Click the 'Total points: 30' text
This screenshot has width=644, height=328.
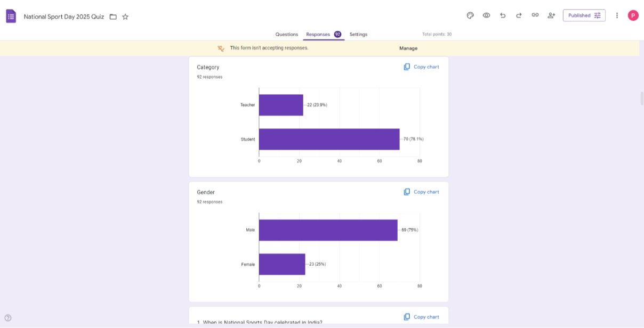[x=437, y=34]
